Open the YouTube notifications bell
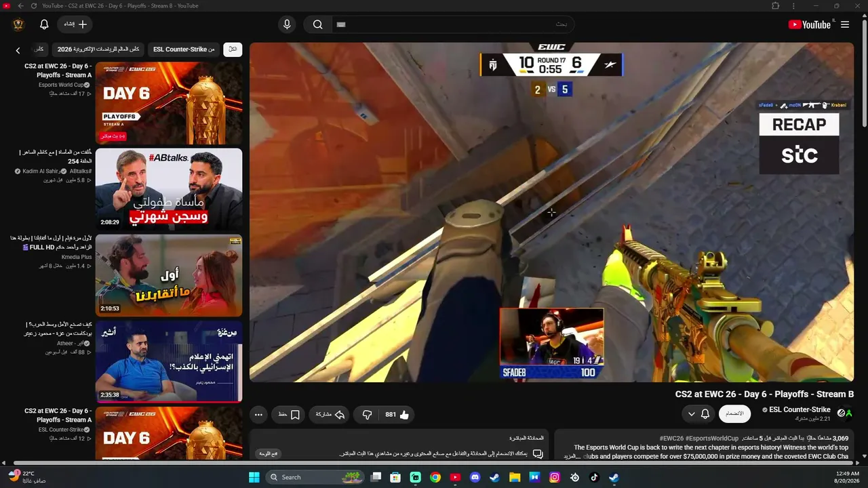The height and width of the screenshot is (488, 868). (44, 24)
